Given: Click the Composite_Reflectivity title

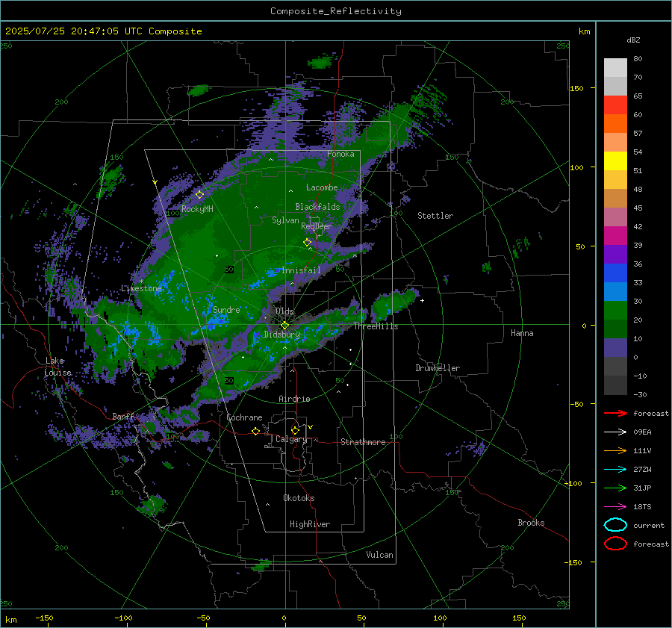Looking at the screenshot, I should [335, 11].
